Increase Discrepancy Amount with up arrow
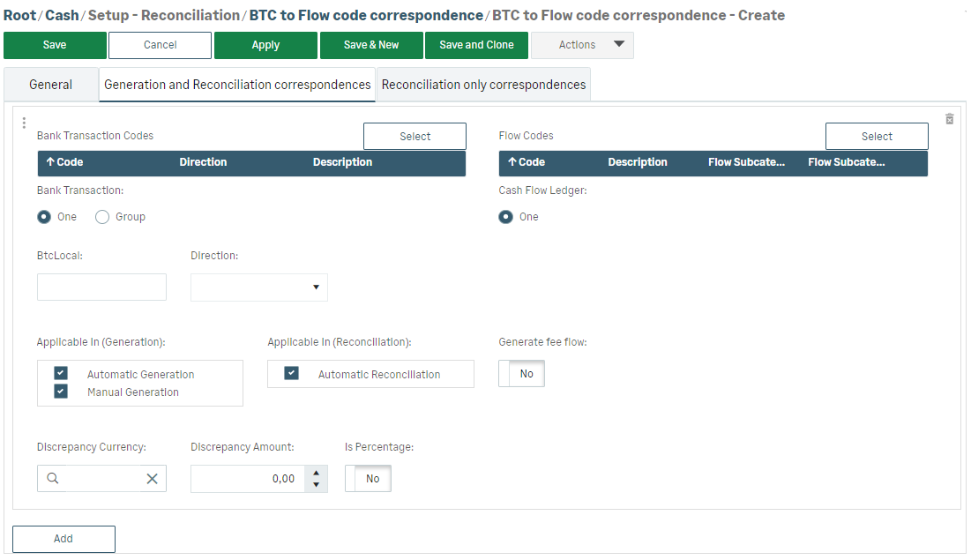 coord(317,473)
